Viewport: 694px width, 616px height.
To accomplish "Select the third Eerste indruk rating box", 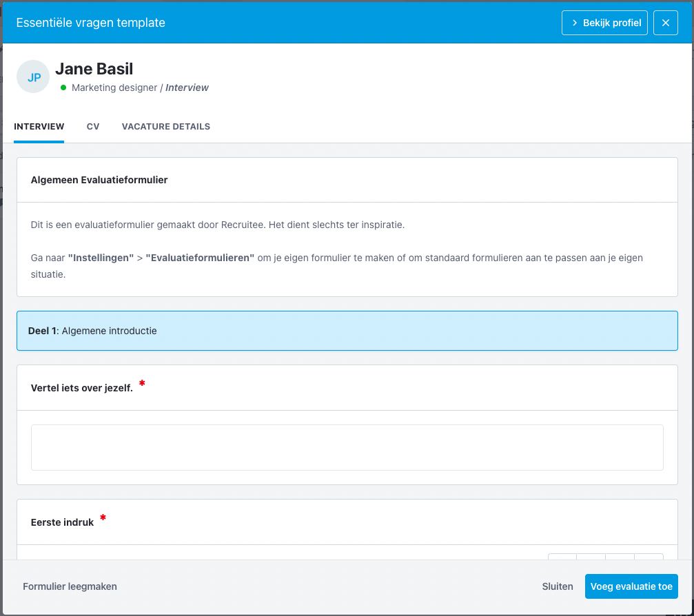I will coord(620,556).
